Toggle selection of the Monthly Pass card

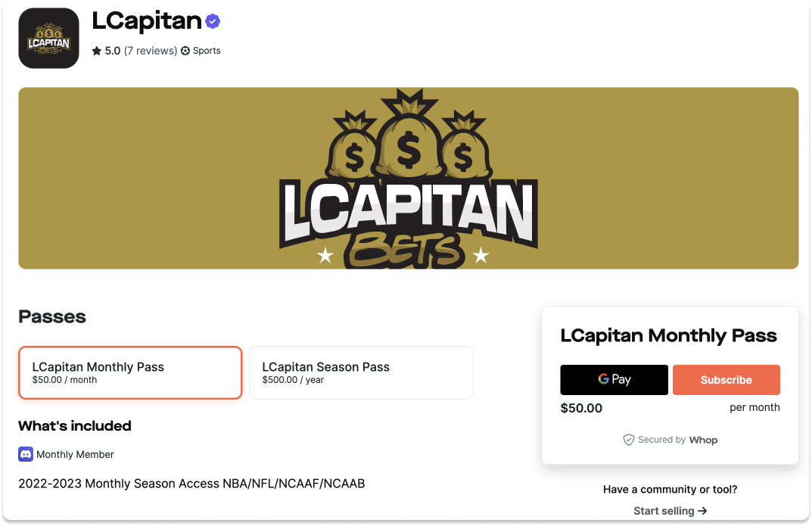(129, 372)
